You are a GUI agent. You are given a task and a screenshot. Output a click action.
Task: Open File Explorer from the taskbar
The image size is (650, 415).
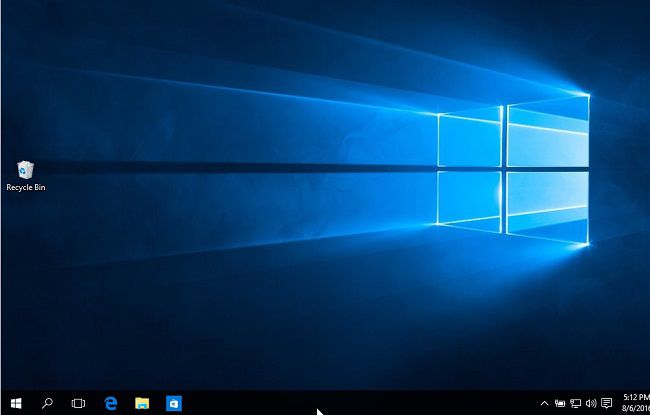(x=142, y=403)
